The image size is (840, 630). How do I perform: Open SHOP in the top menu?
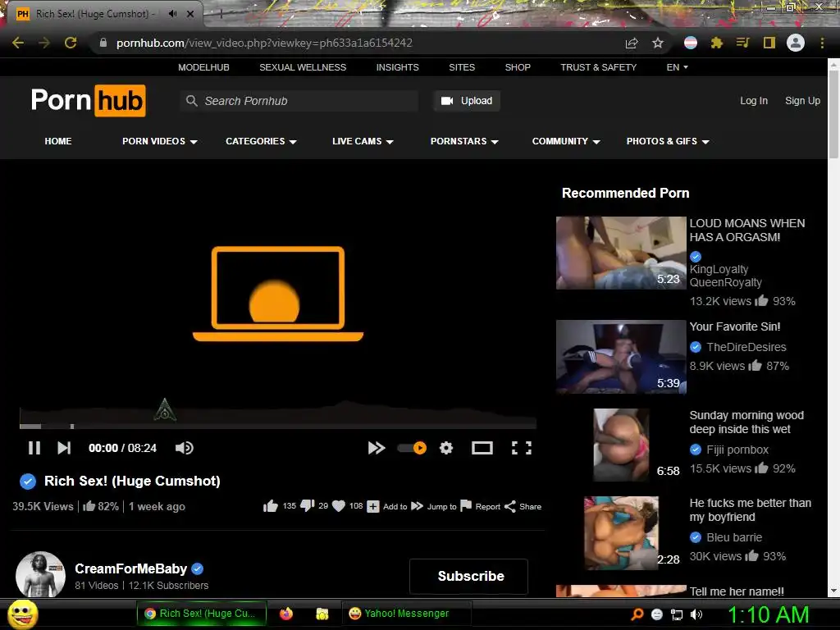518,67
